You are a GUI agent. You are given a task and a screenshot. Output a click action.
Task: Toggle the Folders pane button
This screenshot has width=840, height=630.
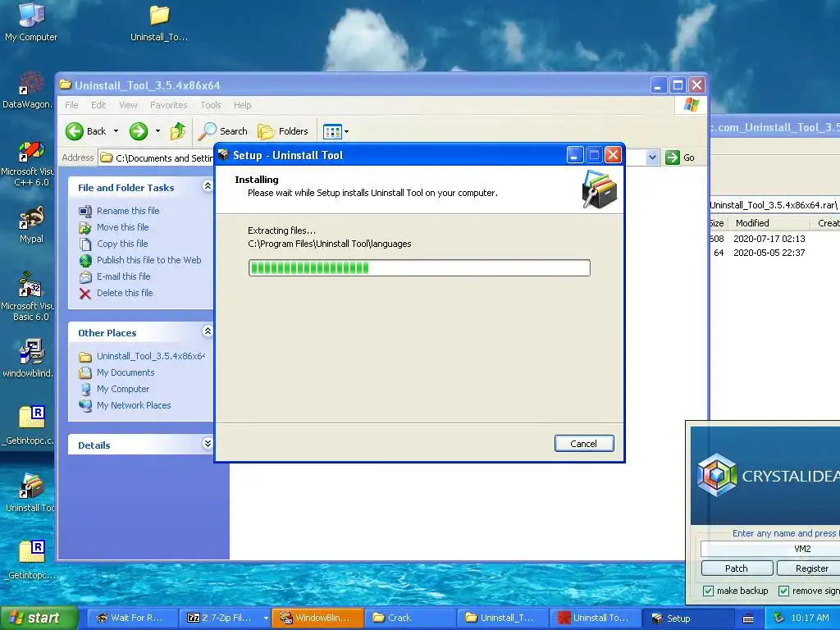point(283,131)
